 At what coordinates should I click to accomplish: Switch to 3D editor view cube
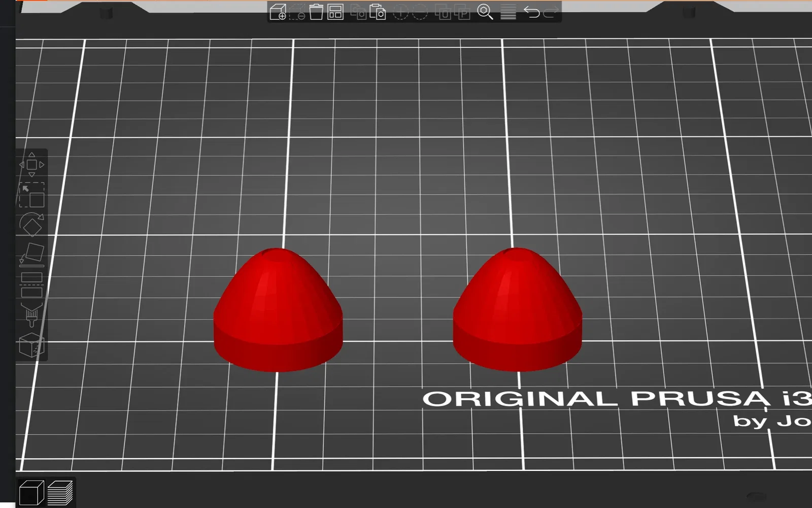(31, 493)
